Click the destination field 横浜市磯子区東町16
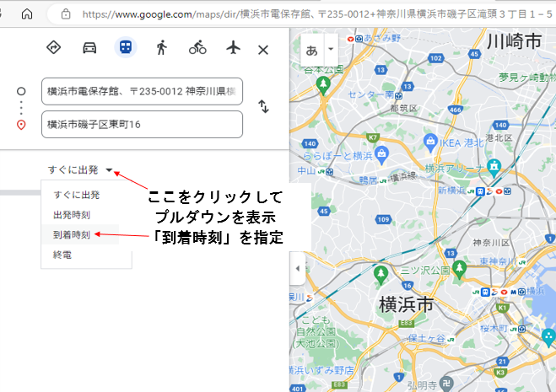556x392 pixels. [x=142, y=124]
